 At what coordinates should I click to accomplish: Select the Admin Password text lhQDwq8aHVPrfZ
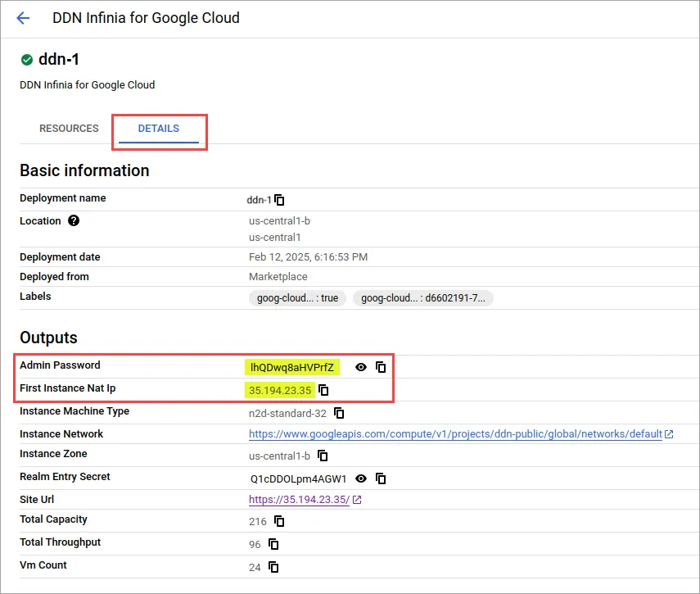coord(292,368)
